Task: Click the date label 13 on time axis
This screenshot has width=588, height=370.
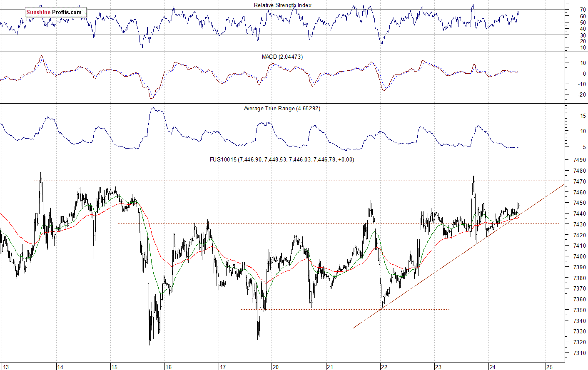Action: (x=6, y=367)
